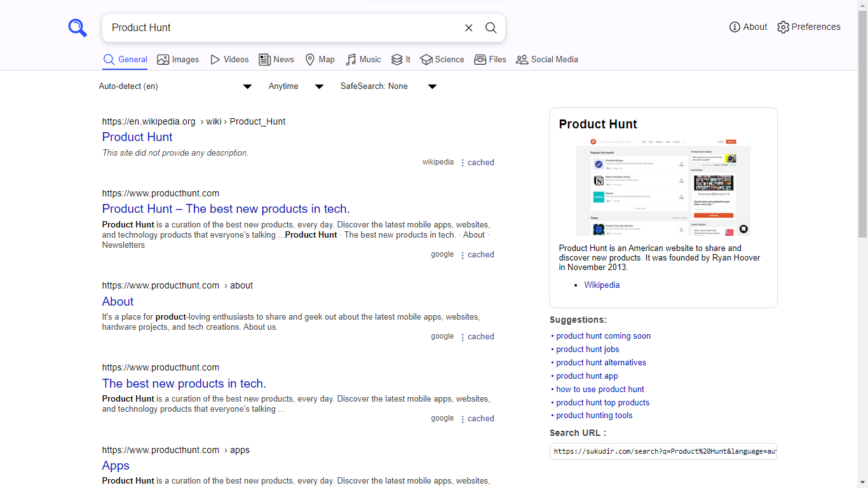Click the blue magnifier site logo
The height and width of the screenshot is (488, 868).
[x=78, y=28]
